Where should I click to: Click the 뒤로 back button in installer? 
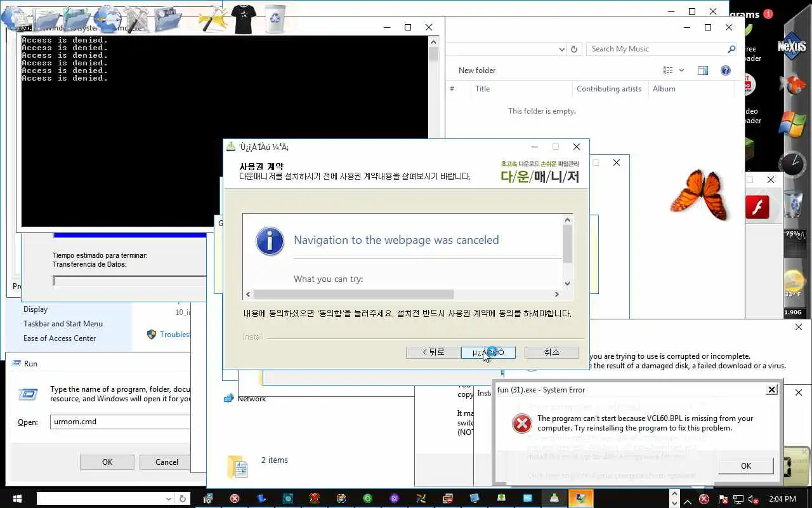point(433,352)
